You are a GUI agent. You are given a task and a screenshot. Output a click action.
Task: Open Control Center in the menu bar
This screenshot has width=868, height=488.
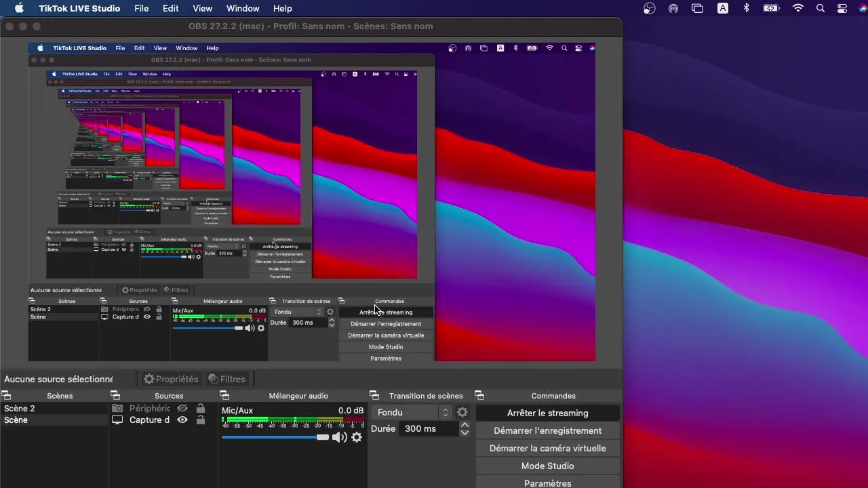[842, 8]
